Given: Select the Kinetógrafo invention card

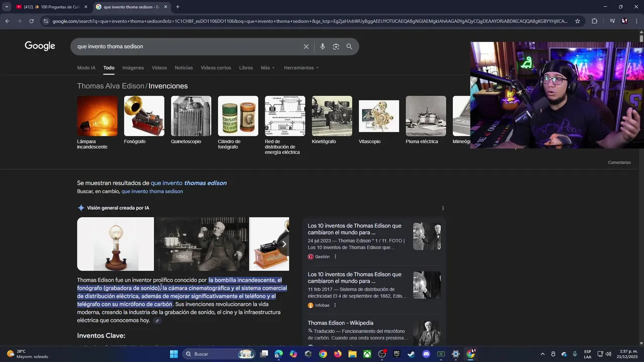Looking at the screenshot, I should pos(332,120).
